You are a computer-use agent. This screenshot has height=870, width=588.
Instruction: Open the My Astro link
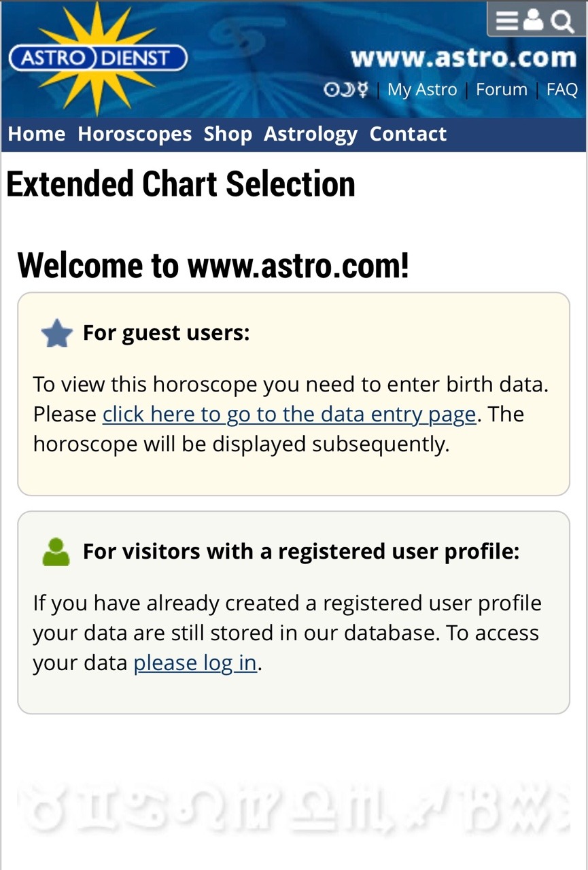tap(422, 90)
